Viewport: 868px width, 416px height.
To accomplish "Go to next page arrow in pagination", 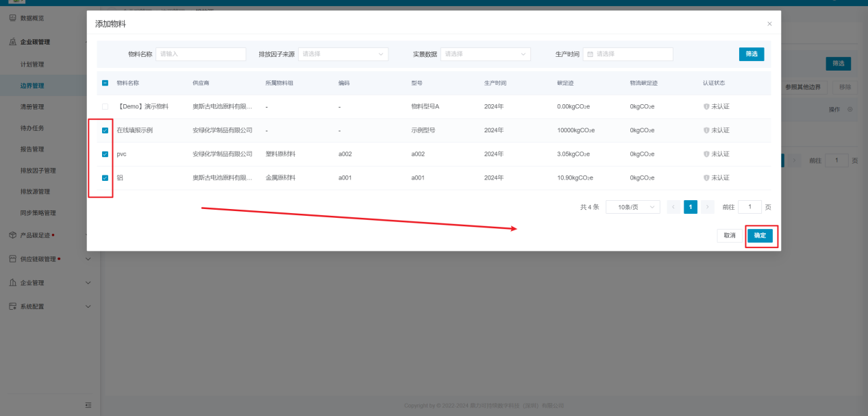I will [x=708, y=207].
